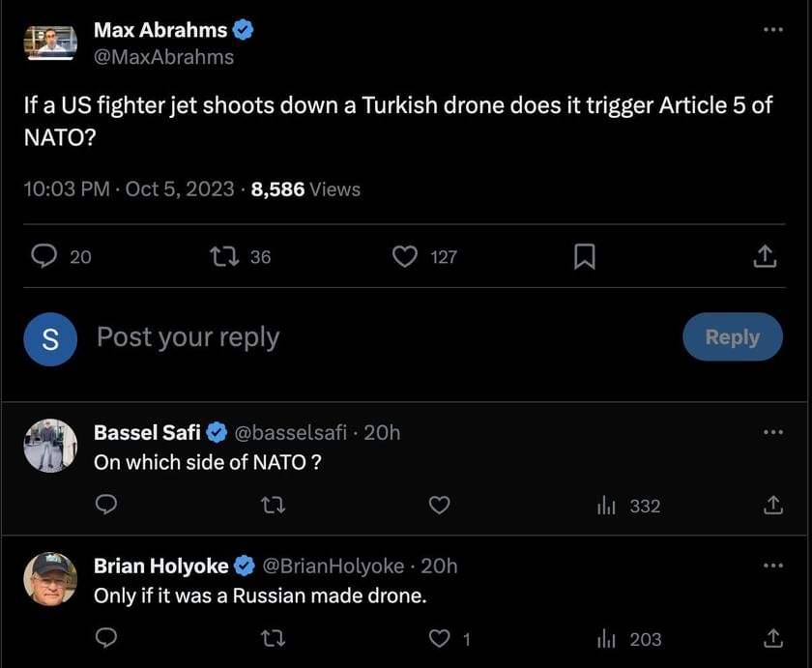
Task: Bookmark the Max Abrahms tweet
Action: (584, 256)
